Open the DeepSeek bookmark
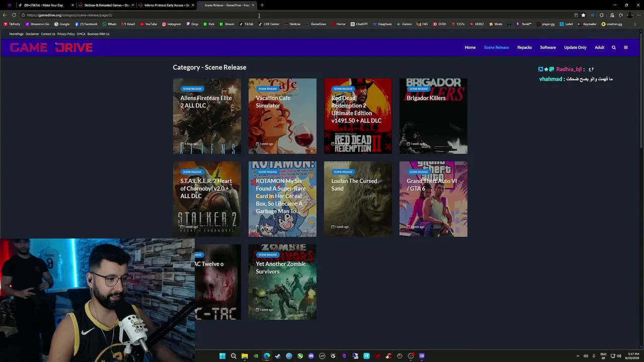This screenshot has width=644, height=362. 382,24
